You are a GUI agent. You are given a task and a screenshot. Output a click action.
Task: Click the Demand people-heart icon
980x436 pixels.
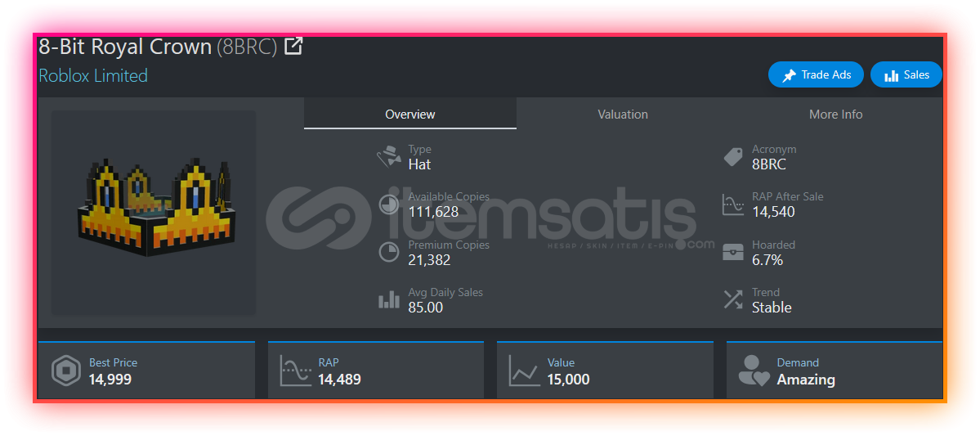[x=754, y=371]
